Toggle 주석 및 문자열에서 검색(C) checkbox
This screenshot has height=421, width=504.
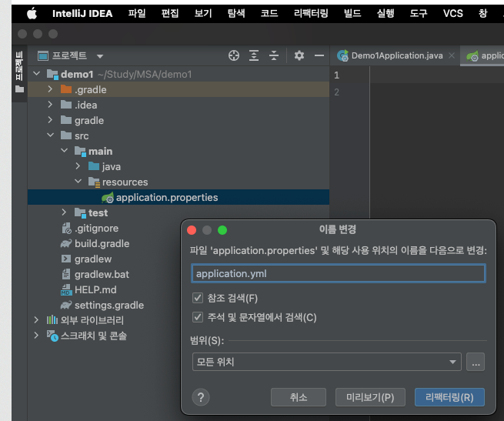tap(198, 317)
